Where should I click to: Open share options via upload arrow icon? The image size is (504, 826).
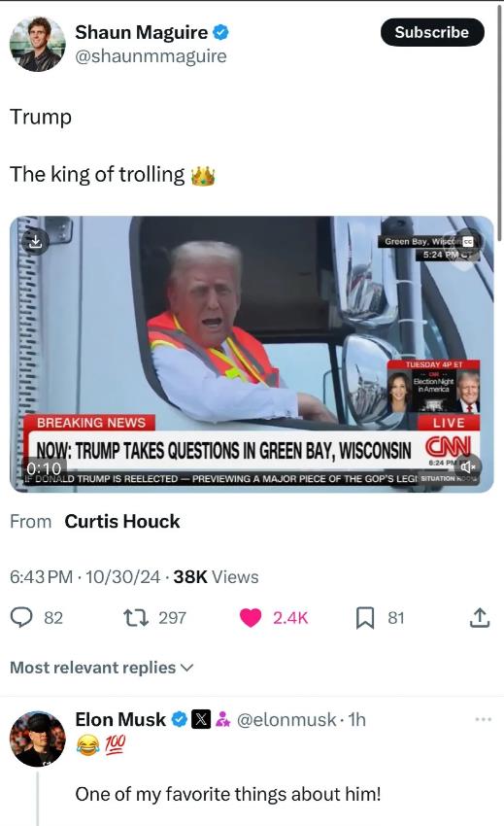pos(480,617)
